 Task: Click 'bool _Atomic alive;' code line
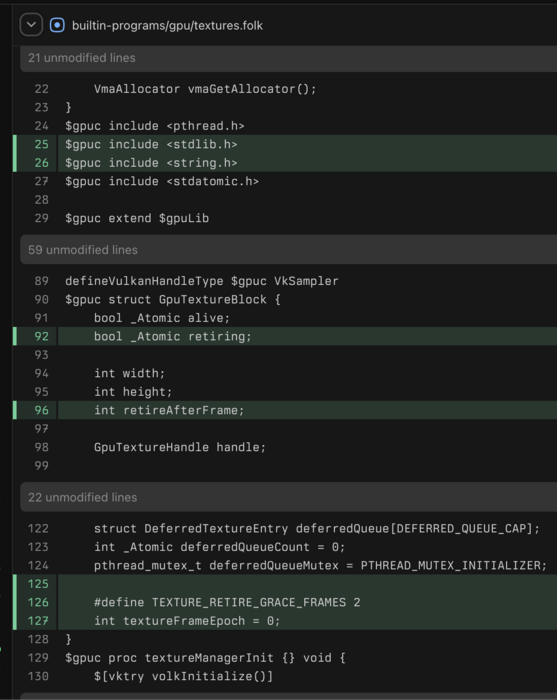[162, 318]
